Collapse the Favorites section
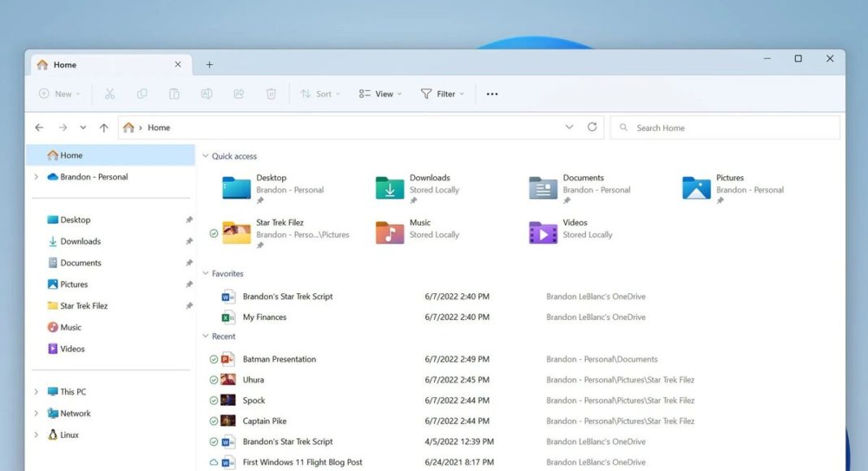This screenshot has width=868, height=471. coord(206,274)
